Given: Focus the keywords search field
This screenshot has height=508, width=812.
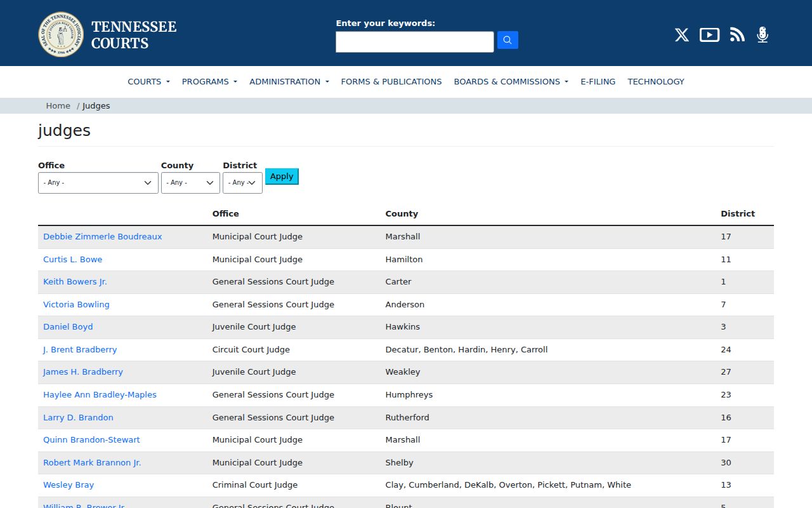Looking at the screenshot, I should [x=415, y=42].
